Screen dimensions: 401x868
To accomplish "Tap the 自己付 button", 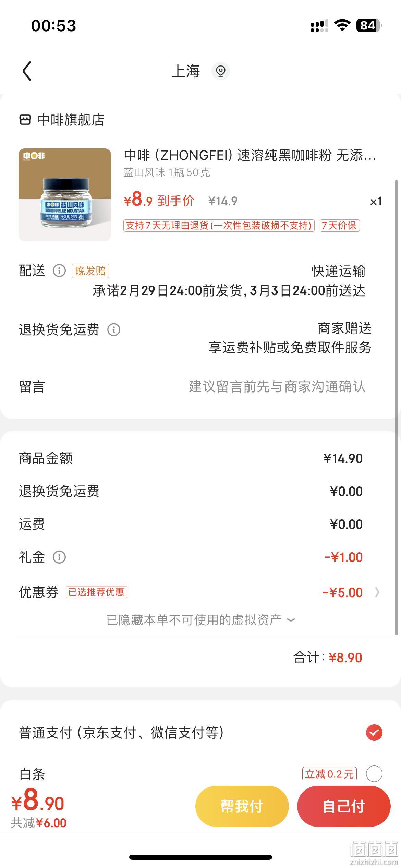I will 344,806.
